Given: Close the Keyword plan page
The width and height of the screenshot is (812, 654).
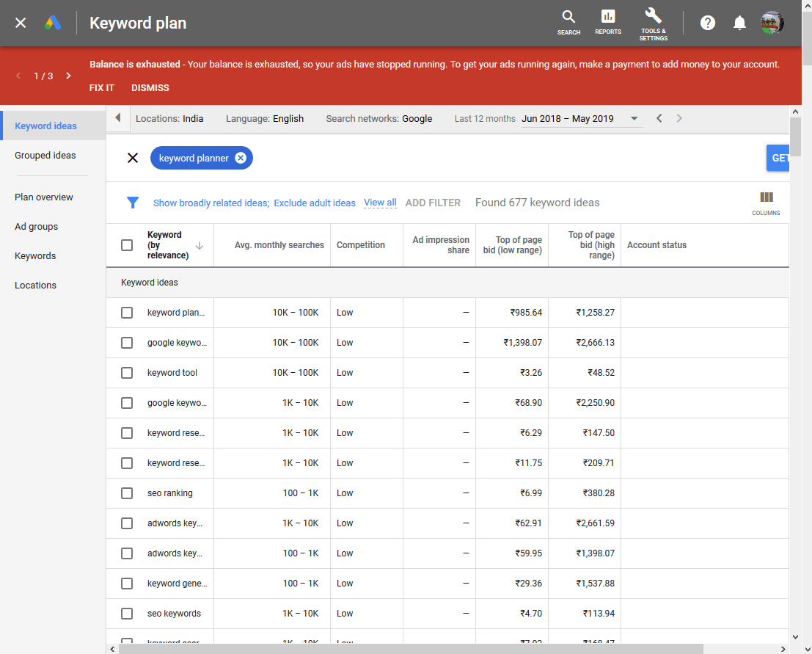Looking at the screenshot, I should click(21, 23).
